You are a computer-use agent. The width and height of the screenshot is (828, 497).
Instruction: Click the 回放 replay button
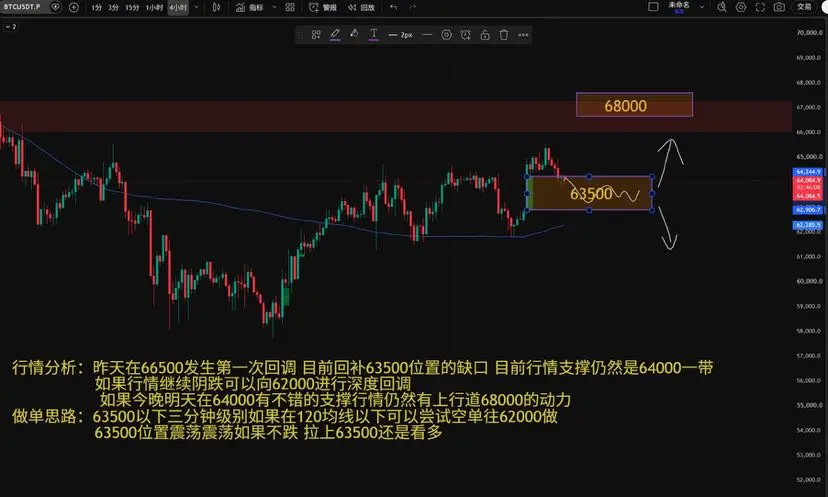(361, 7)
